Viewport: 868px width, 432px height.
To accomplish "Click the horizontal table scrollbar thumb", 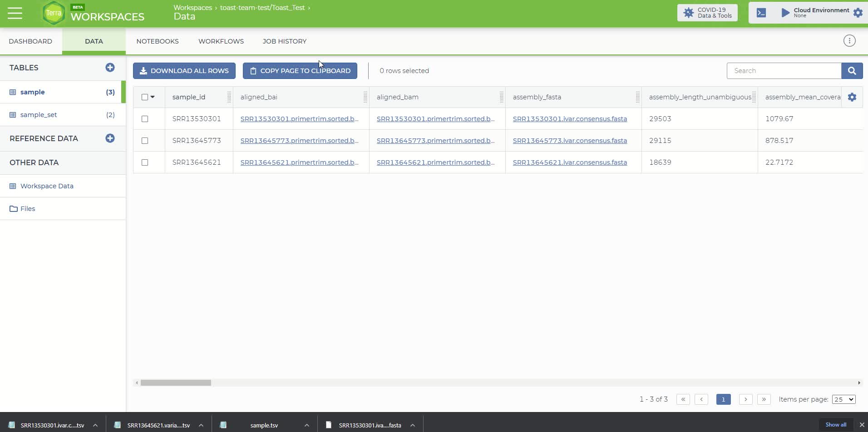I will click(x=176, y=383).
